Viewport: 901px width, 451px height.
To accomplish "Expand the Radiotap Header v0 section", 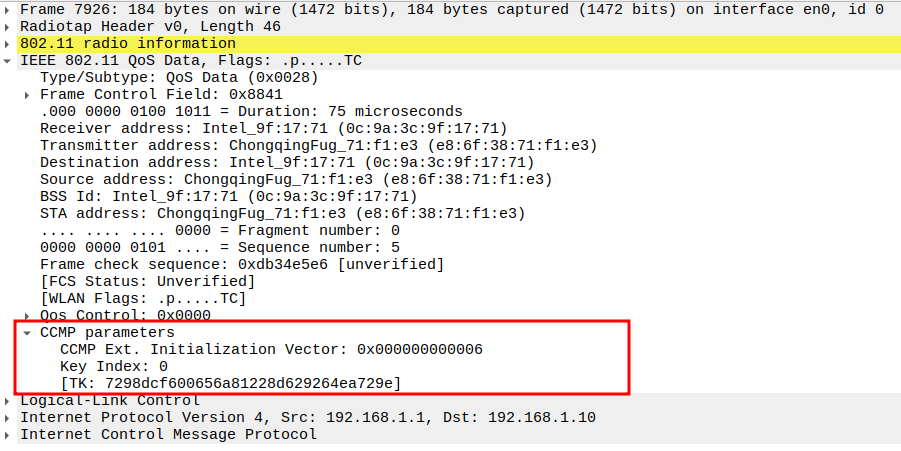I will [x=9, y=26].
